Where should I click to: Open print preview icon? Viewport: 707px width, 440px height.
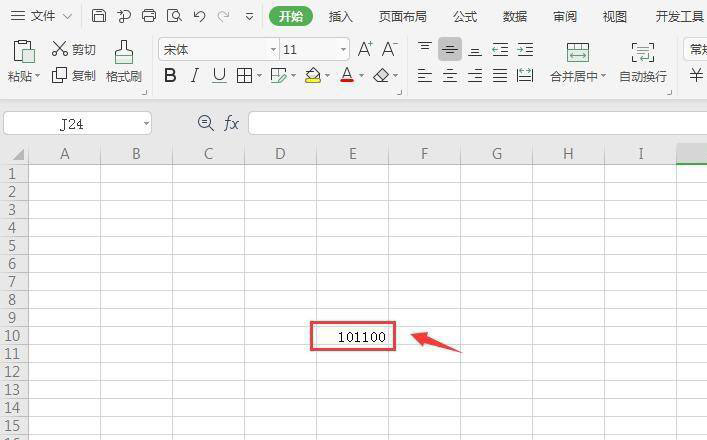(174, 16)
